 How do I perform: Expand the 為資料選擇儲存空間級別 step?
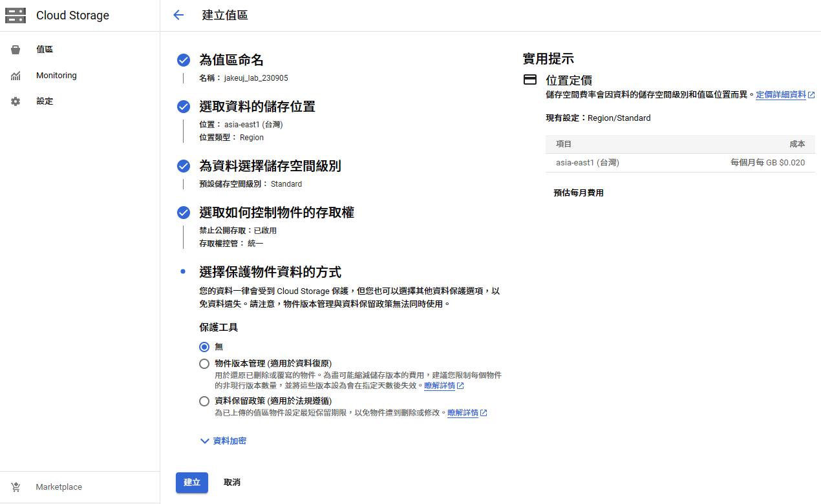(x=270, y=166)
